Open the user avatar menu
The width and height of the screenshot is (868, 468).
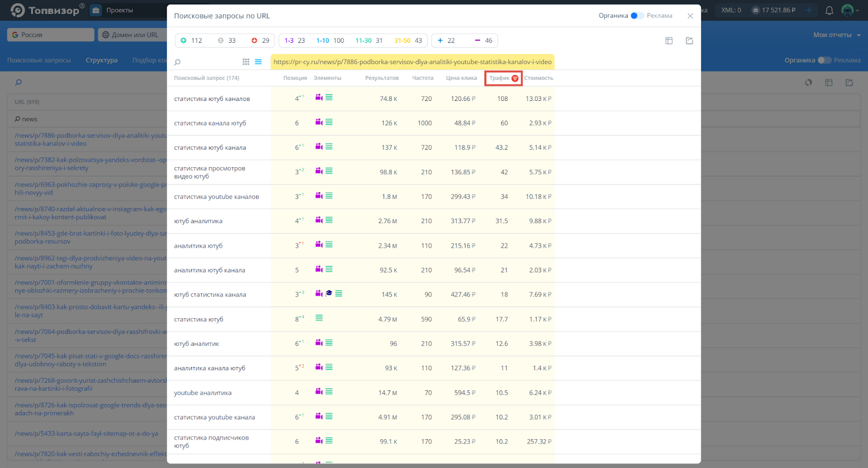point(849,10)
